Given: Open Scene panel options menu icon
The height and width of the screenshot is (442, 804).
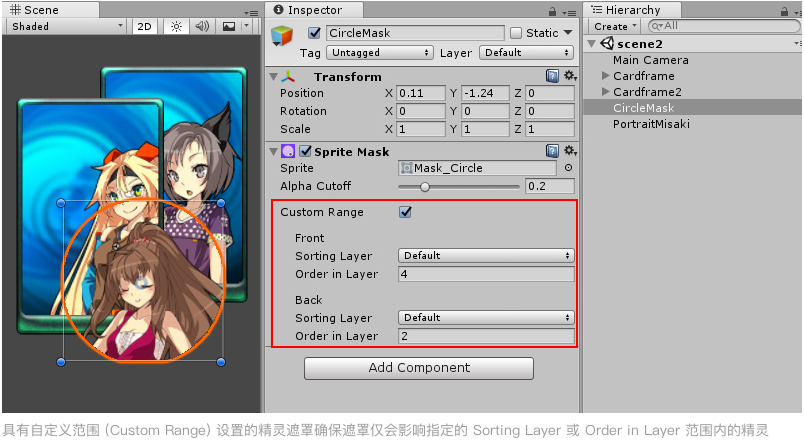Looking at the screenshot, I should pos(251,12).
